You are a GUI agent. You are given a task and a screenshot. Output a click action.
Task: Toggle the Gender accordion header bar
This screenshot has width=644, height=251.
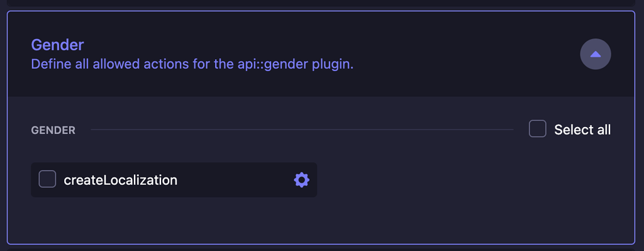[x=321, y=54]
